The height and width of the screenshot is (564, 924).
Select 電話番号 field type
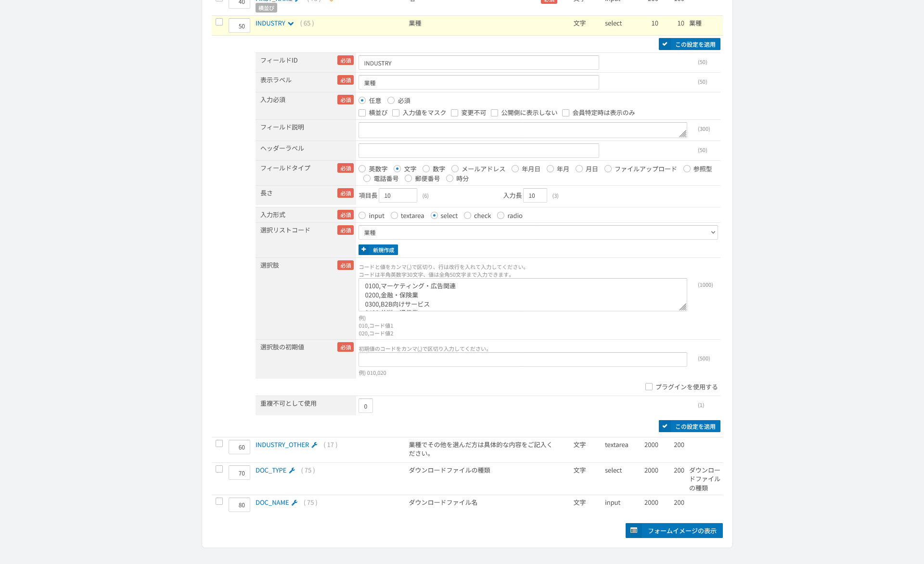[367, 179]
